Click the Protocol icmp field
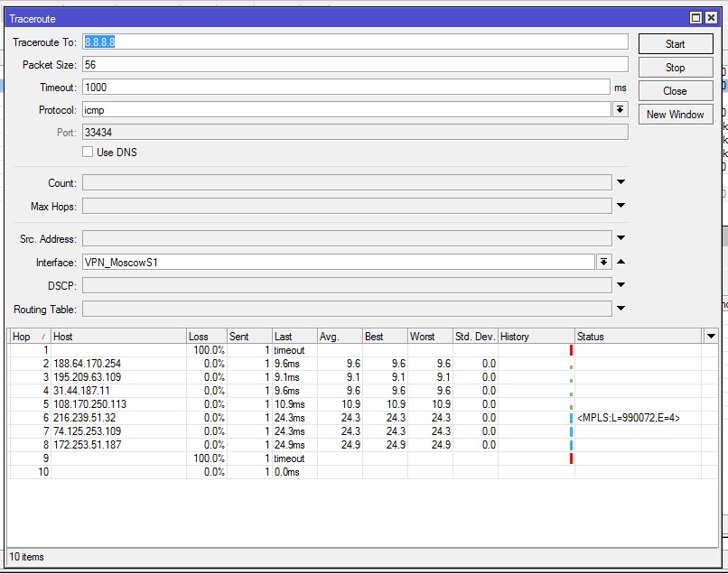Image resolution: width=728 pixels, height=574 pixels. pyautogui.click(x=346, y=110)
